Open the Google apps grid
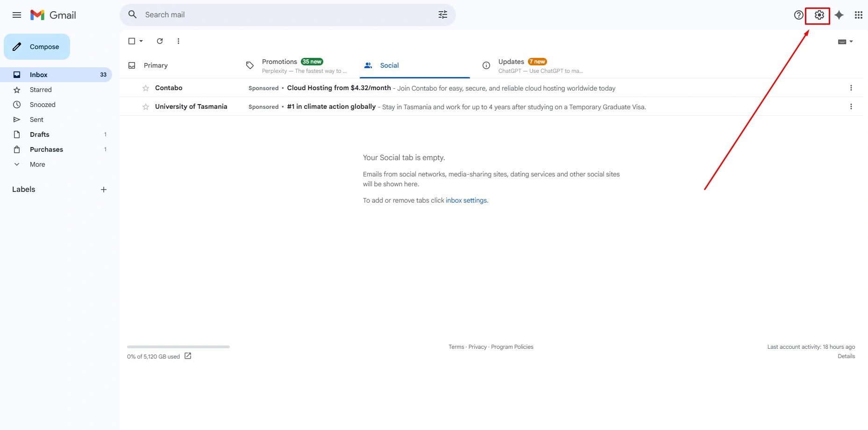Image resolution: width=868 pixels, height=430 pixels. click(859, 15)
